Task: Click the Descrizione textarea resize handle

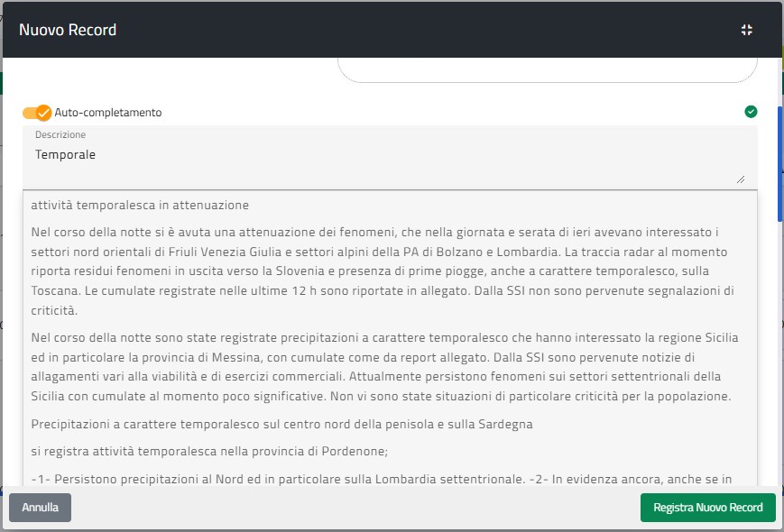Action: pos(741,179)
